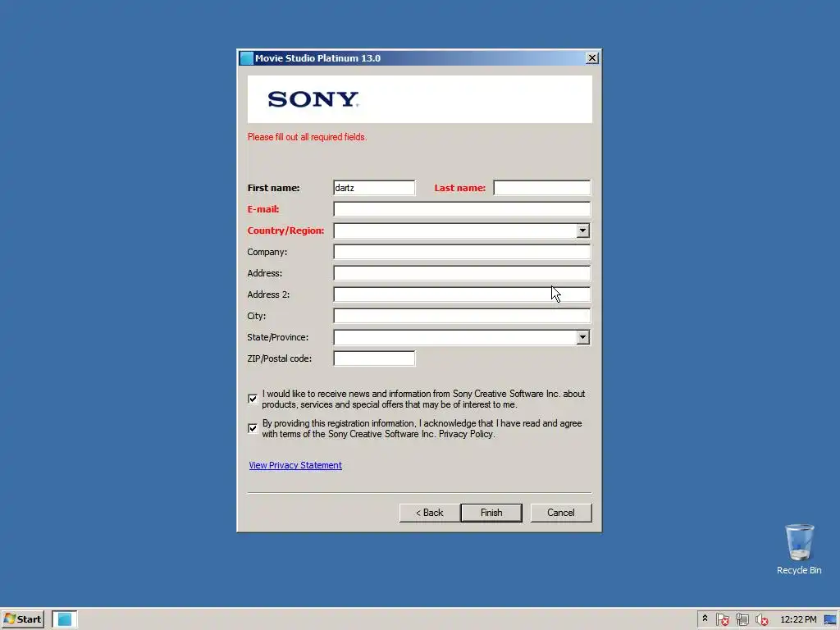The height and width of the screenshot is (630, 840).
Task: Select the Recycle Bin desktop icon
Action: click(x=799, y=550)
